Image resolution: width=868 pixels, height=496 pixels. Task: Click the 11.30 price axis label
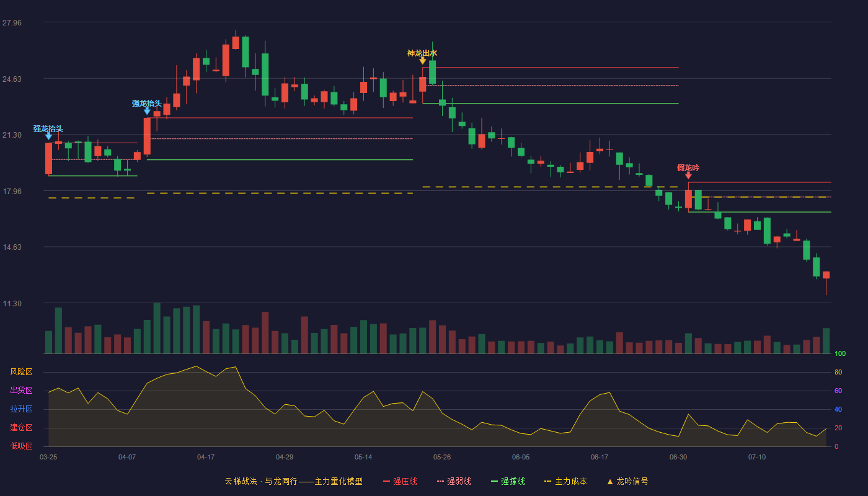pyautogui.click(x=12, y=304)
